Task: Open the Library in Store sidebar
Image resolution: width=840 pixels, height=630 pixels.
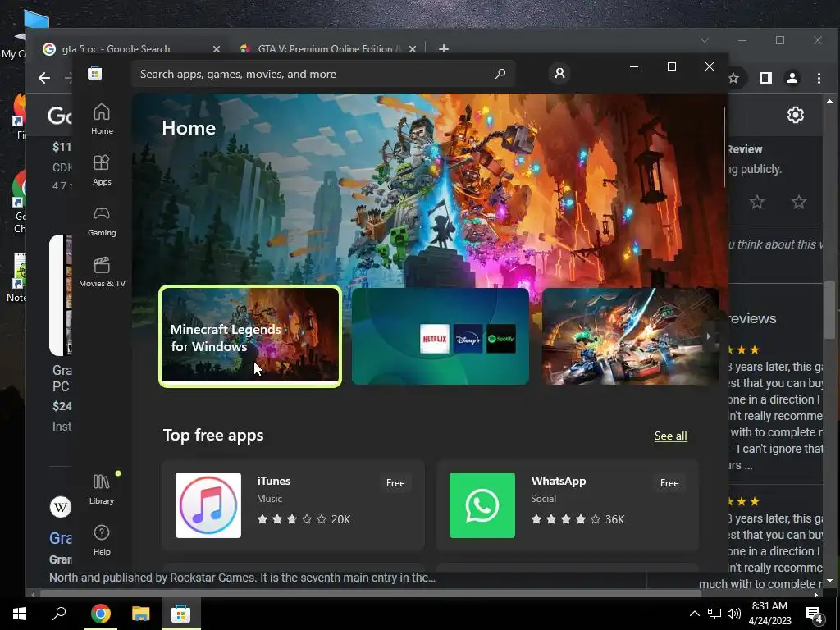Action: tap(102, 489)
